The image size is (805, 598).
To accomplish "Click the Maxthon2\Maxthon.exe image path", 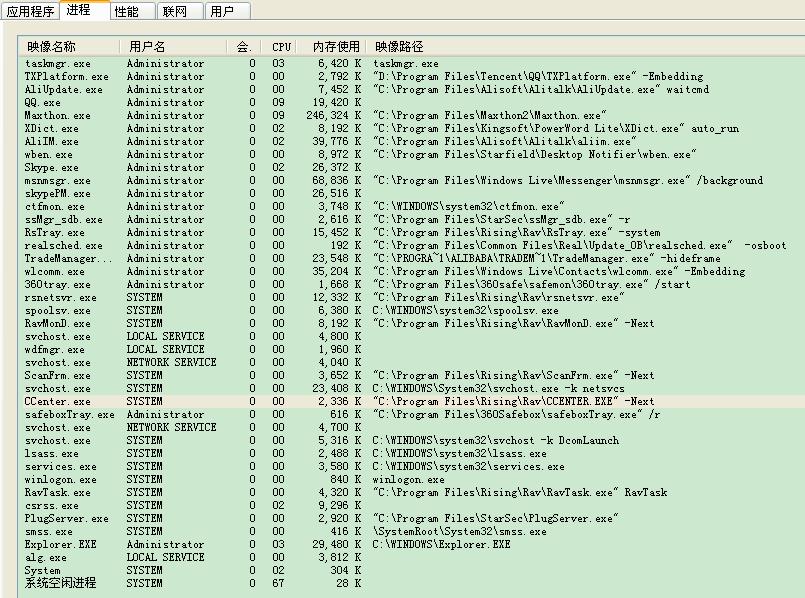I will (490, 115).
